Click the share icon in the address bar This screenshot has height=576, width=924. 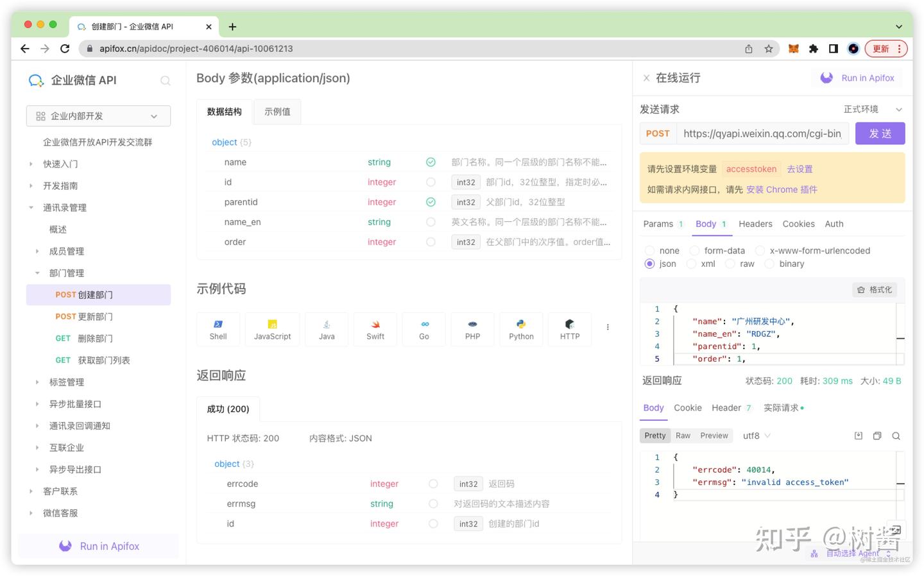[x=749, y=49]
